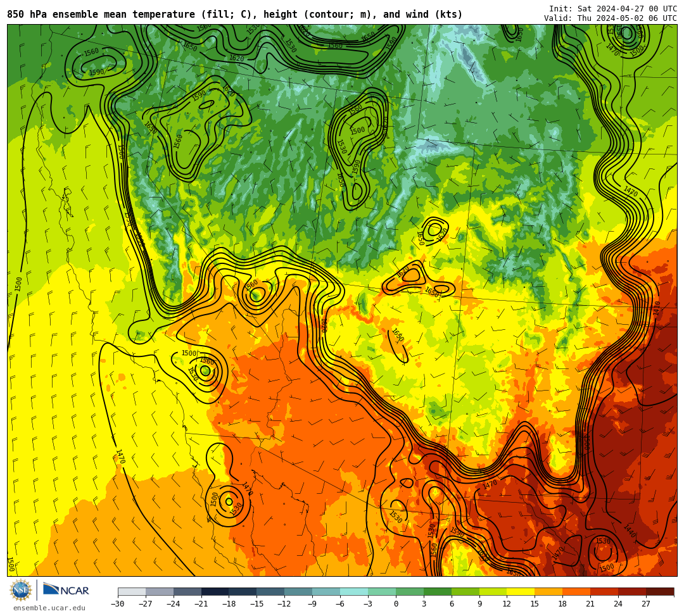Viewport: 684px width, 616px height.
Task: Click the NSF logo
Action: pos(21,591)
